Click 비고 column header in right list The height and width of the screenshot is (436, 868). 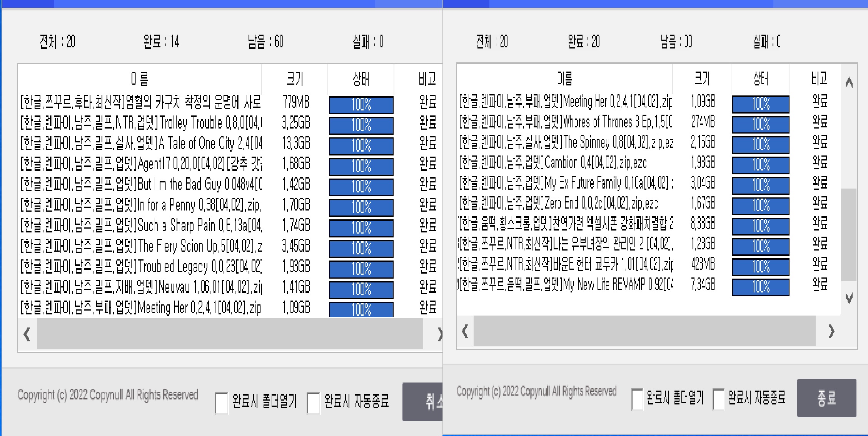click(x=819, y=79)
